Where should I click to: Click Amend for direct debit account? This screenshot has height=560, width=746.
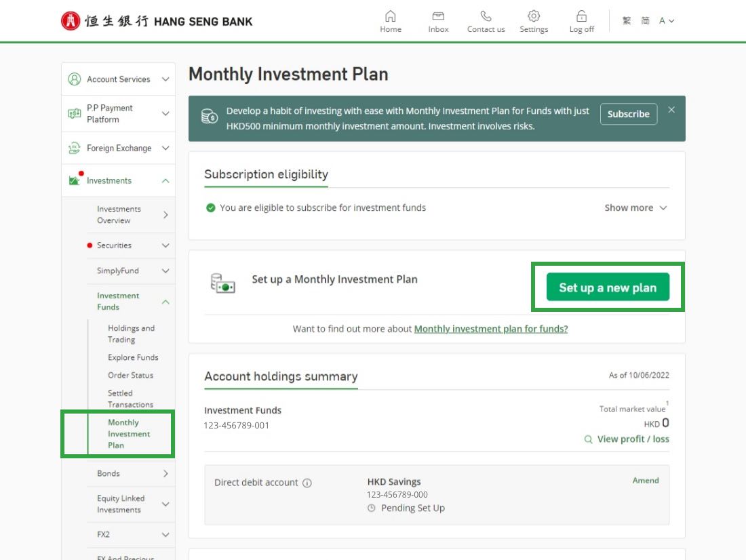pos(646,481)
